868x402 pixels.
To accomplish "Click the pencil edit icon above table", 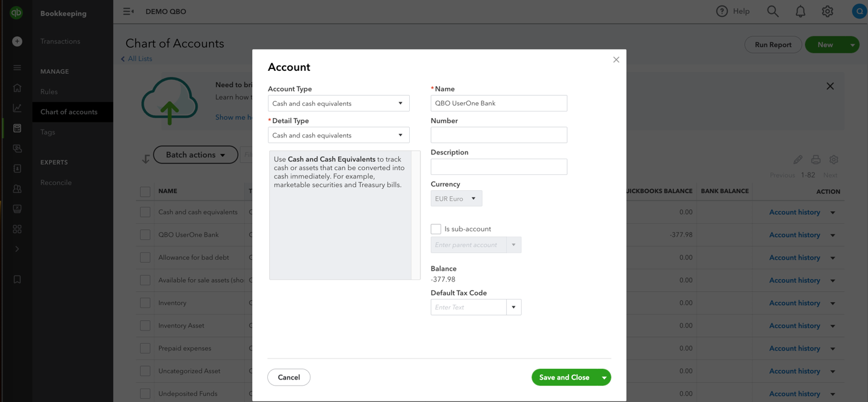I will pyautogui.click(x=798, y=160).
